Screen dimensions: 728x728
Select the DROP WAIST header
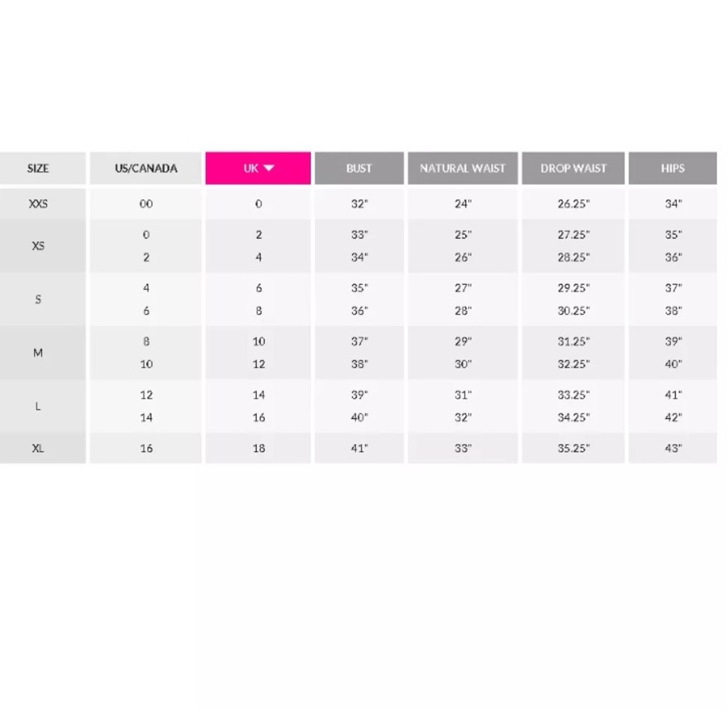coord(574,168)
